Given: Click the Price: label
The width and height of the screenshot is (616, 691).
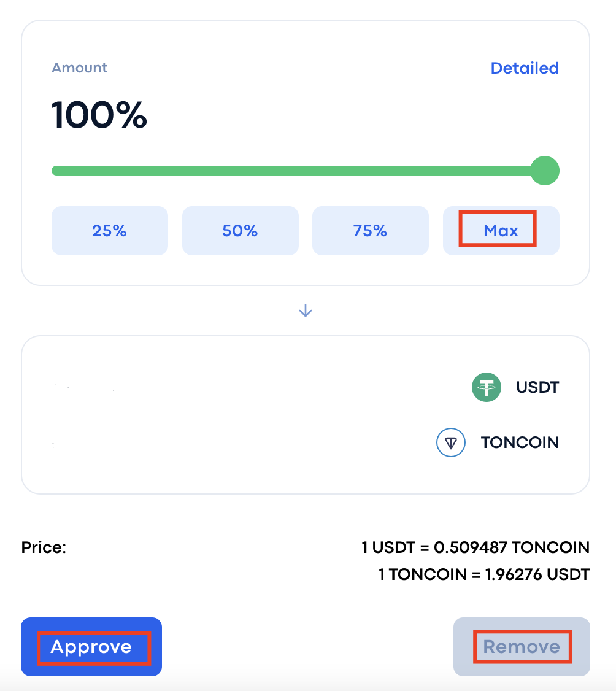Looking at the screenshot, I should point(44,547).
